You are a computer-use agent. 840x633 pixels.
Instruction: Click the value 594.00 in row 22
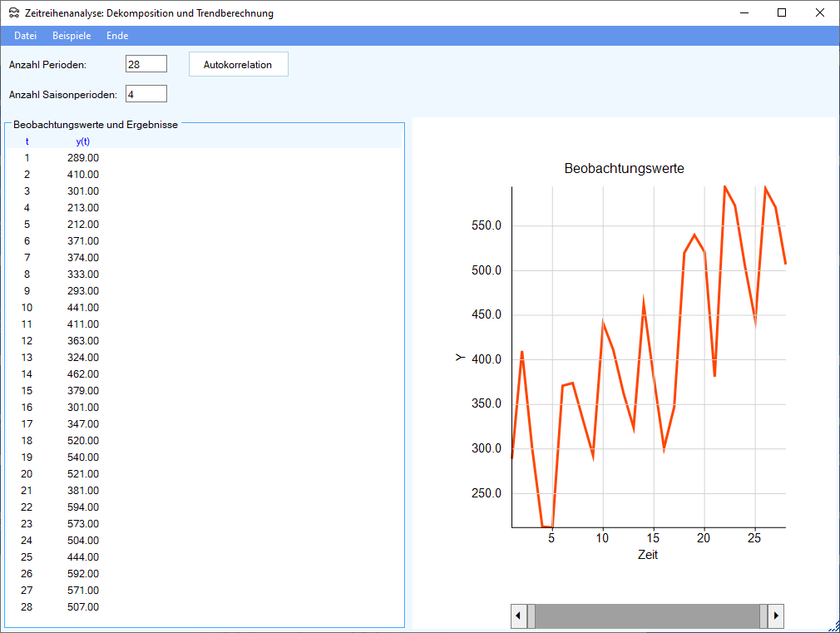click(82, 507)
